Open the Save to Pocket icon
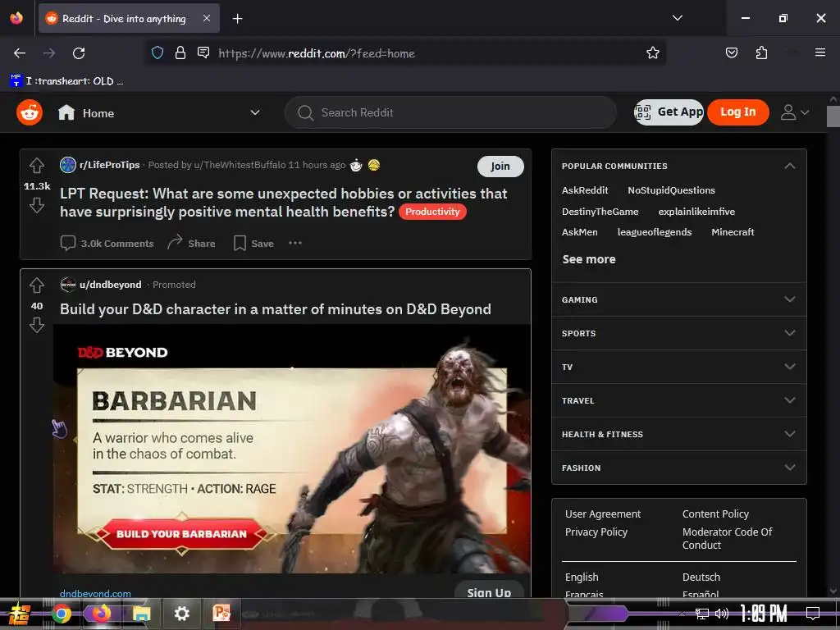This screenshot has width=840, height=630. (731, 52)
